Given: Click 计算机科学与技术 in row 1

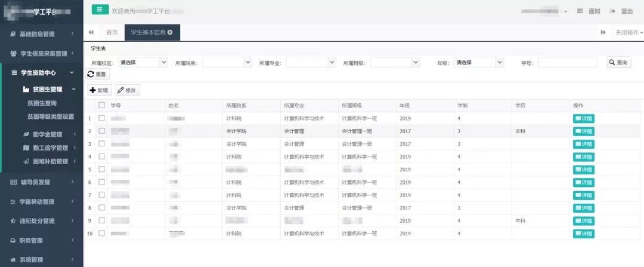Looking at the screenshot, I should coord(304,119).
